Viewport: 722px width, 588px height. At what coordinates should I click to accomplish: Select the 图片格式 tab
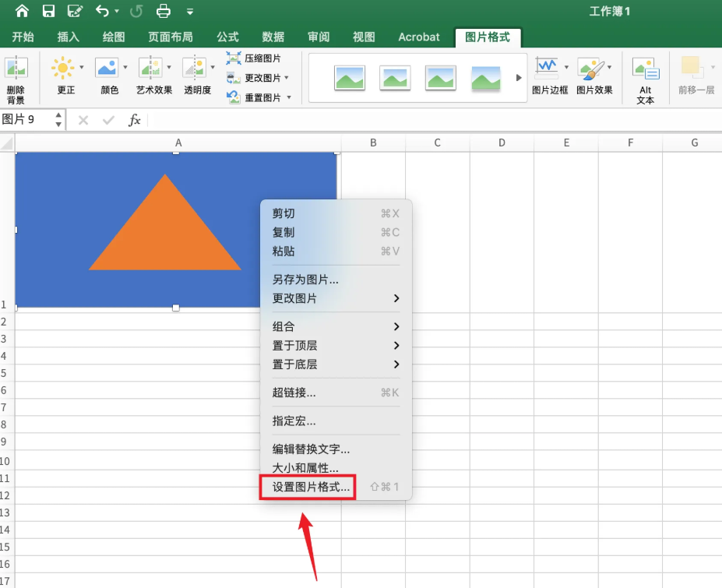(x=488, y=37)
